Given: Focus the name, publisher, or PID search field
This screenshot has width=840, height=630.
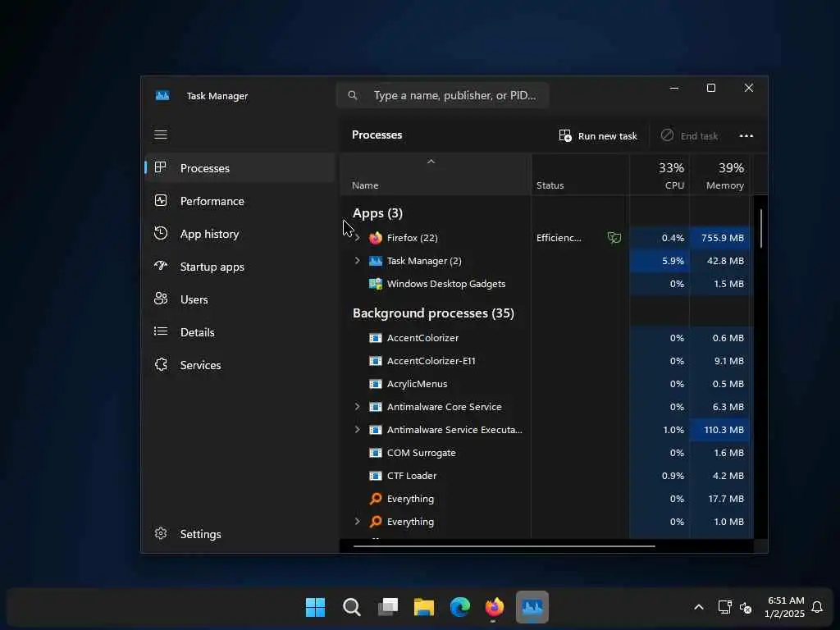Looking at the screenshot, I should tap(442, 95).
